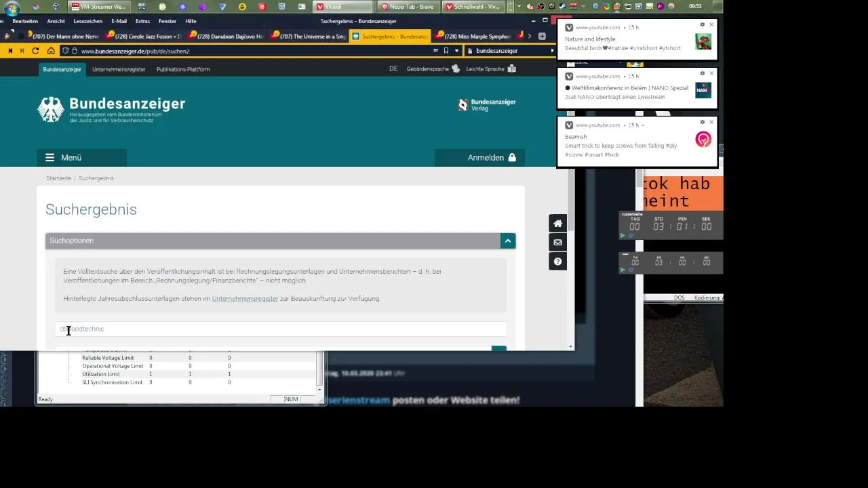Open the Bearbeiten menu
This screenshot has height=488, width=868.
coord(25,21)
